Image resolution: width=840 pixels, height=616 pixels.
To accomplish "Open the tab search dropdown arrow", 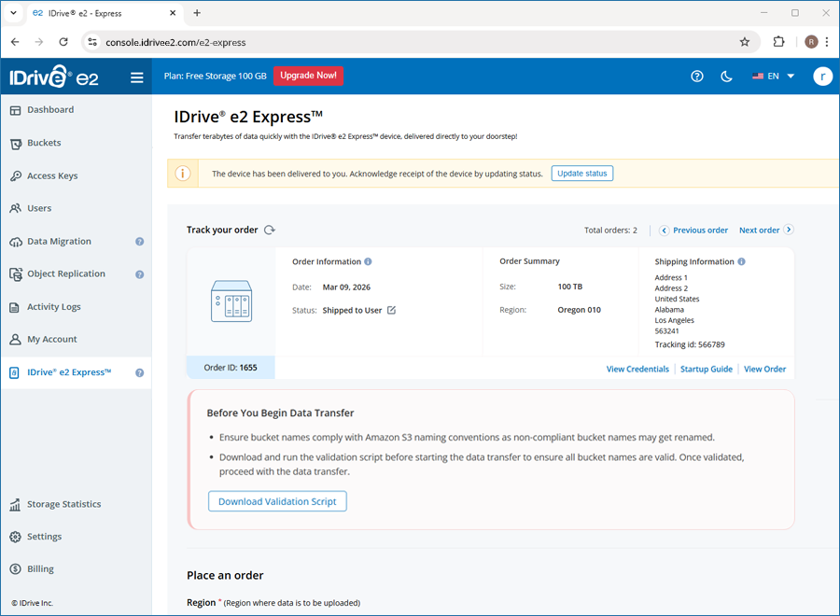I will [13, 13].
